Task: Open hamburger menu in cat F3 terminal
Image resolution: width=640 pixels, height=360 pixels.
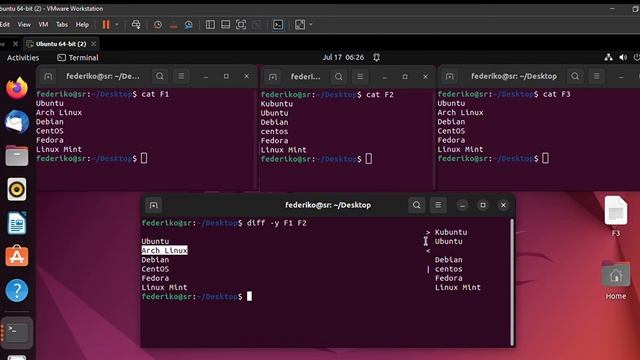Action: pos(597,76)
